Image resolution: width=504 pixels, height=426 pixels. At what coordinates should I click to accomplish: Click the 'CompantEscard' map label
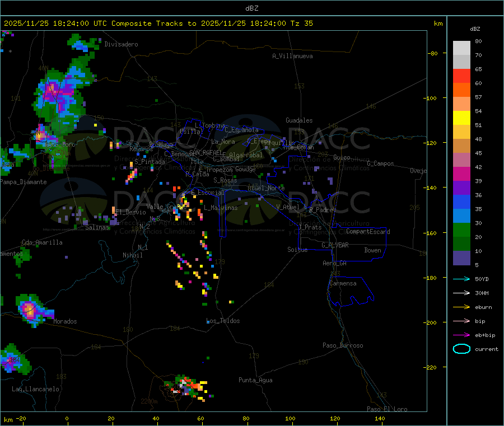click(x=368, y=231)
